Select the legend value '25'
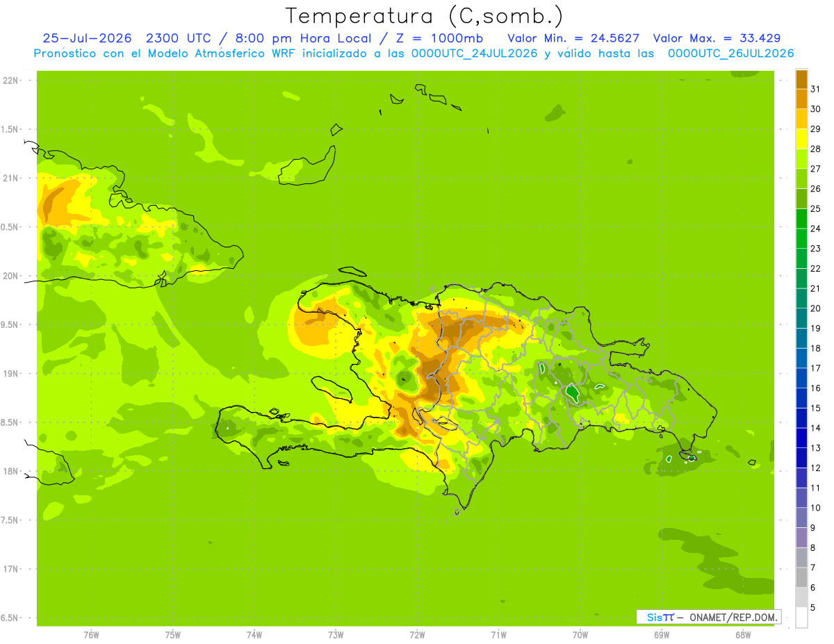The width and height of the screenshot is (834, 644). 816,208
